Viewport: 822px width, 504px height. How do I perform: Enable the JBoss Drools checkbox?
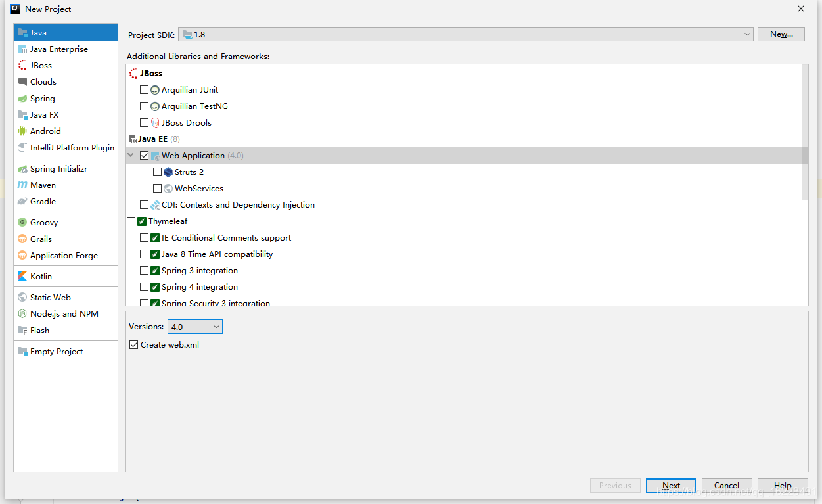click(x=144, y=122)
